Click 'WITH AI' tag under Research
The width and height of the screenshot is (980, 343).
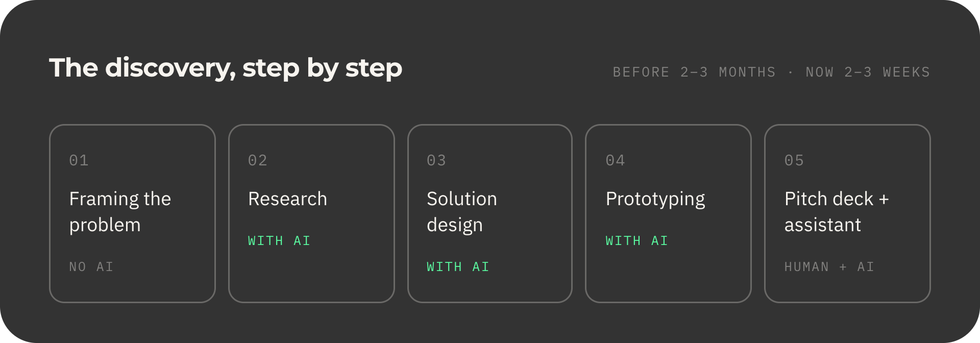coord(279,240)
